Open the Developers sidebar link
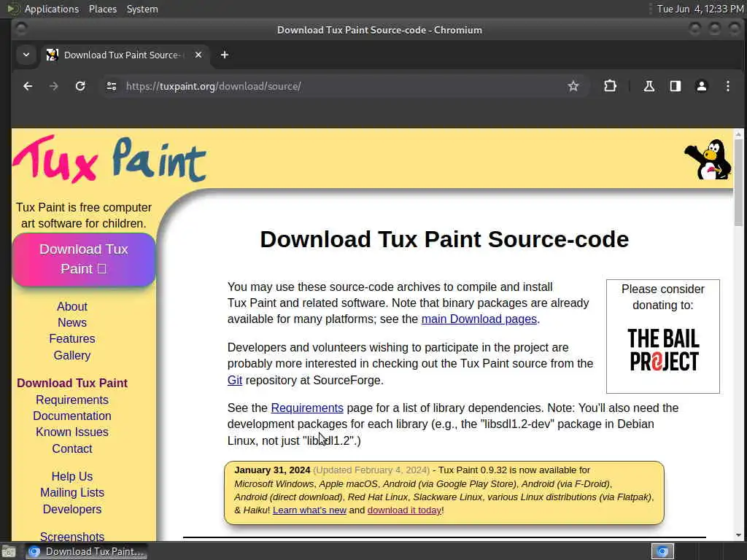The height and width of the screenshot is (560, 747). (x=72, y=510)
